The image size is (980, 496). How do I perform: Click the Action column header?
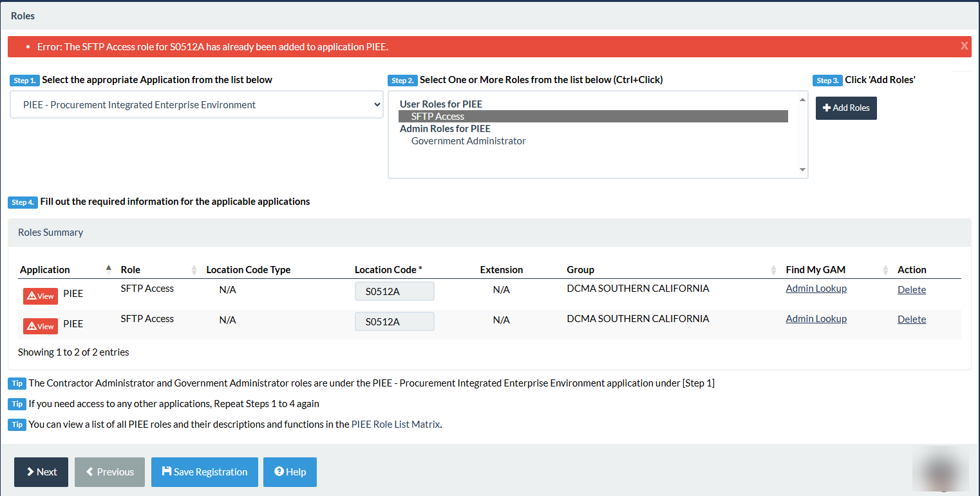(912, 270)
